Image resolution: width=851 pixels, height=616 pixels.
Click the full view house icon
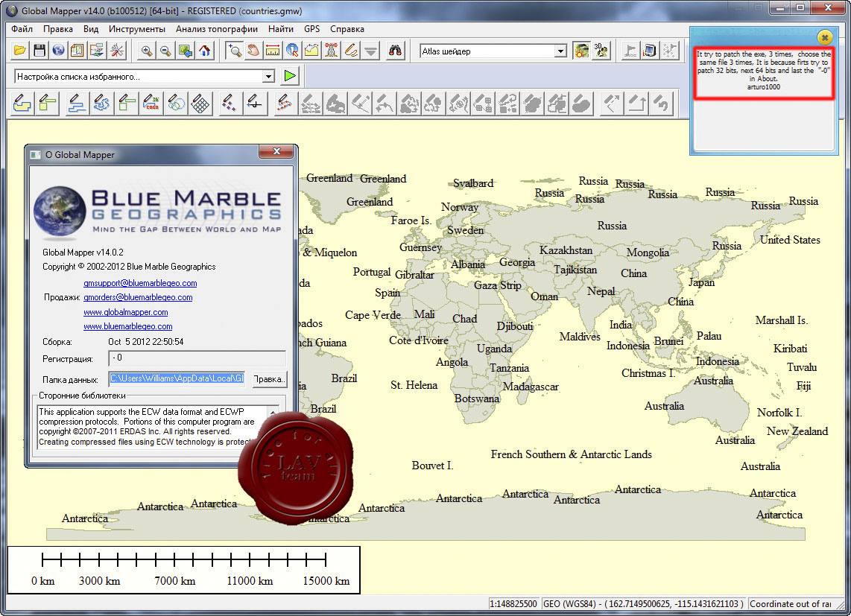205,51
